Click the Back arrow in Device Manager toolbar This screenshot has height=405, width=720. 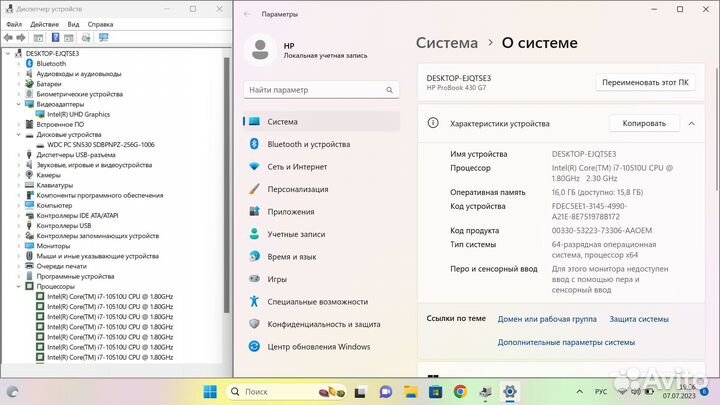(x=8, y=38)
